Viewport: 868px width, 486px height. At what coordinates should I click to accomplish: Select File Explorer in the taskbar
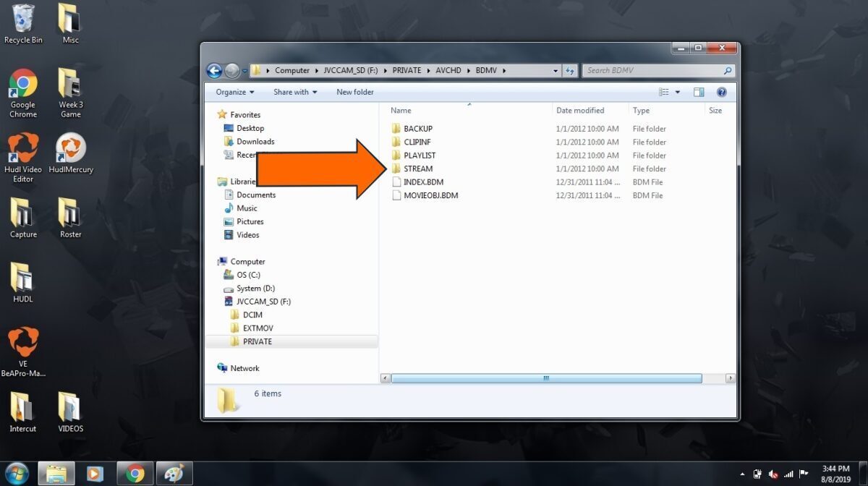(x=56, y=474)
